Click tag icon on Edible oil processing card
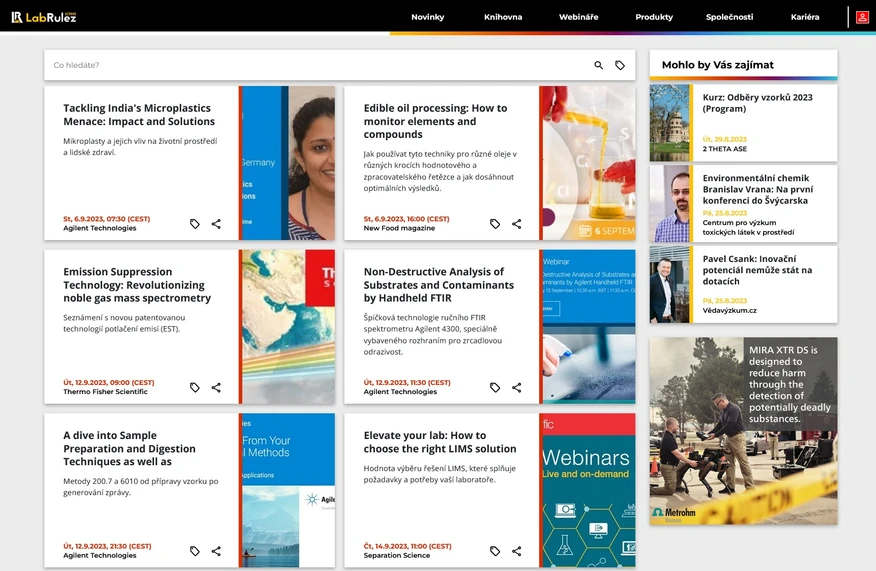 coord(495,224)
